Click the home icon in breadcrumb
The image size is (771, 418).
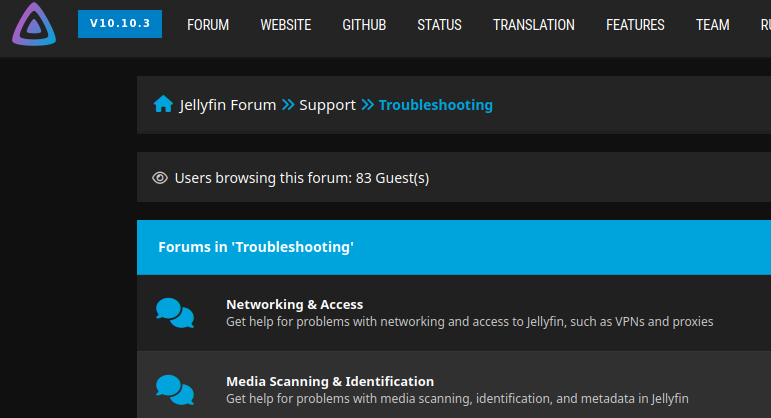tap(163, 104)
